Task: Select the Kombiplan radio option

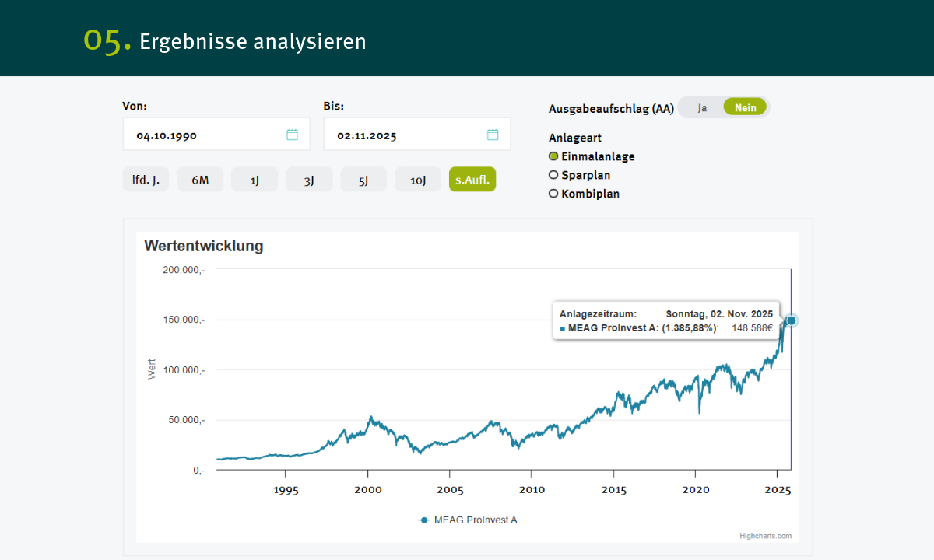Action: pos(554,194)
